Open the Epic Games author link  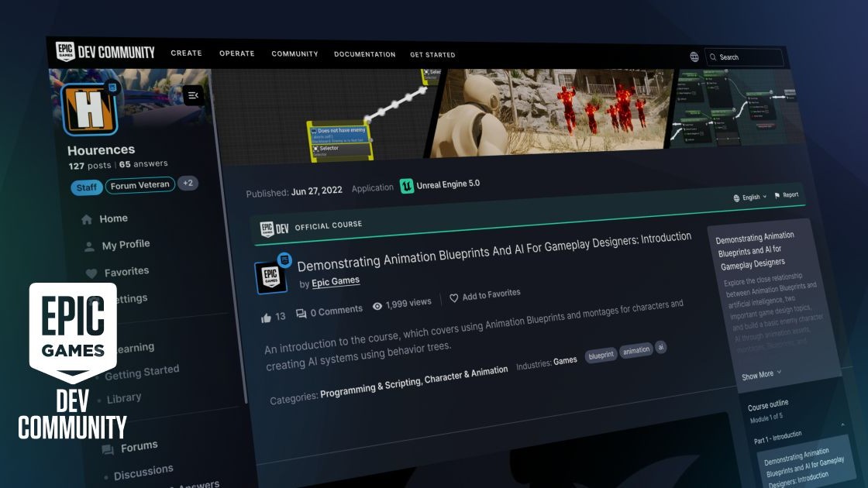point(336,282)
